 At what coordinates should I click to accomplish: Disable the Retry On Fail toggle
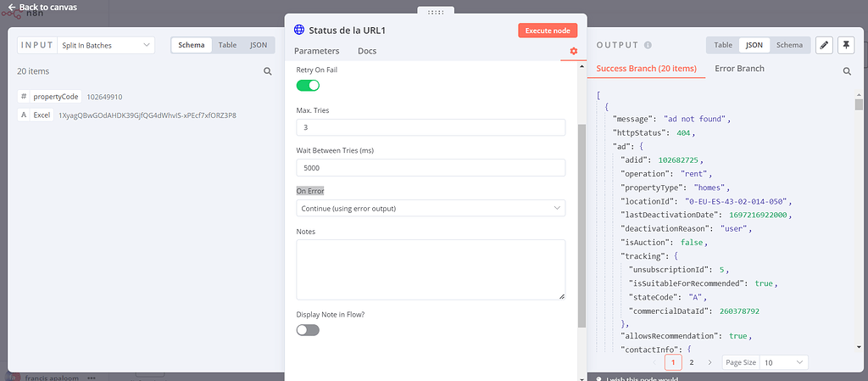point(308,85)
